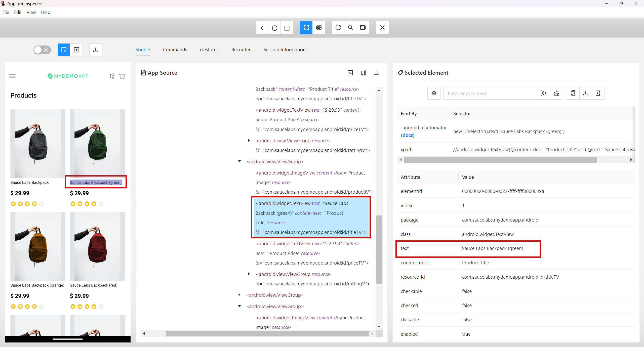Switch to Web/Hybrid App mode globe icon
644x347 pixels.
click(319, 28)
